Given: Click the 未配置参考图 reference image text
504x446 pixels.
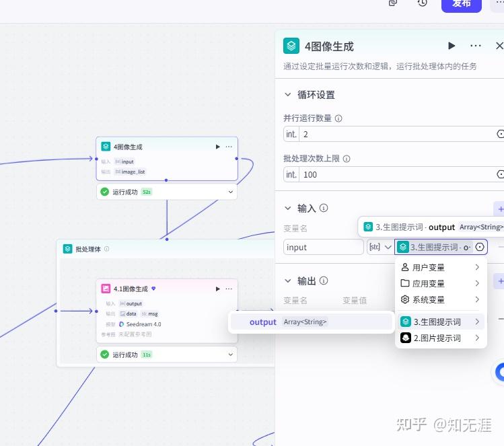Looking at the screenshot, I should pos(135,334).
